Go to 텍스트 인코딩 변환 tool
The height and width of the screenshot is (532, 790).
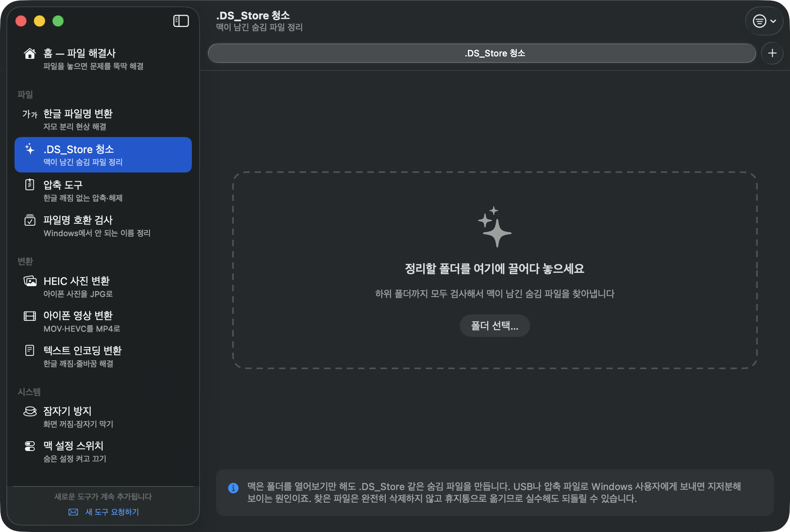[x=103, y=357]
